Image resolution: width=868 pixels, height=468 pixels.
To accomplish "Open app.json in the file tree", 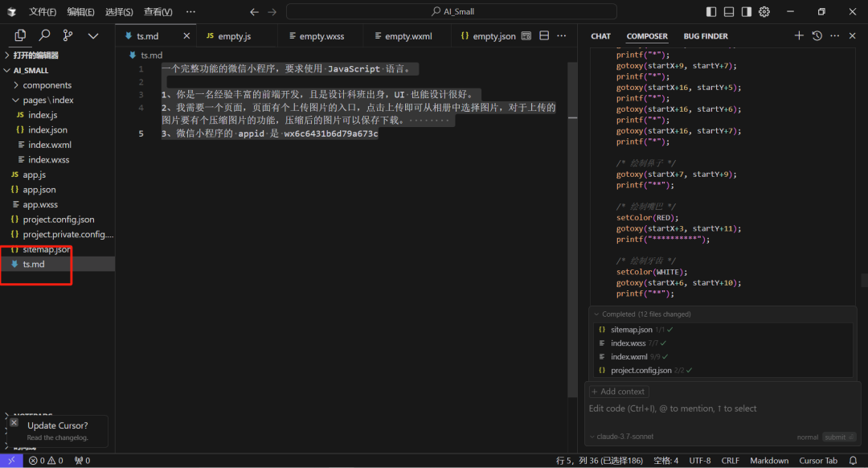I will click(x=39, y=190).
